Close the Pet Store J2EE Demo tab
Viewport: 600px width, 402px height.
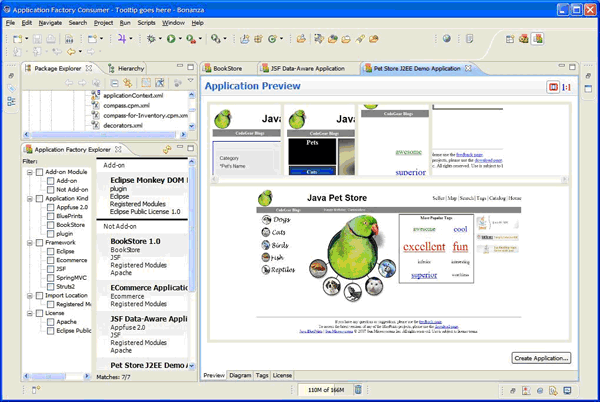(x=468, y=68)
